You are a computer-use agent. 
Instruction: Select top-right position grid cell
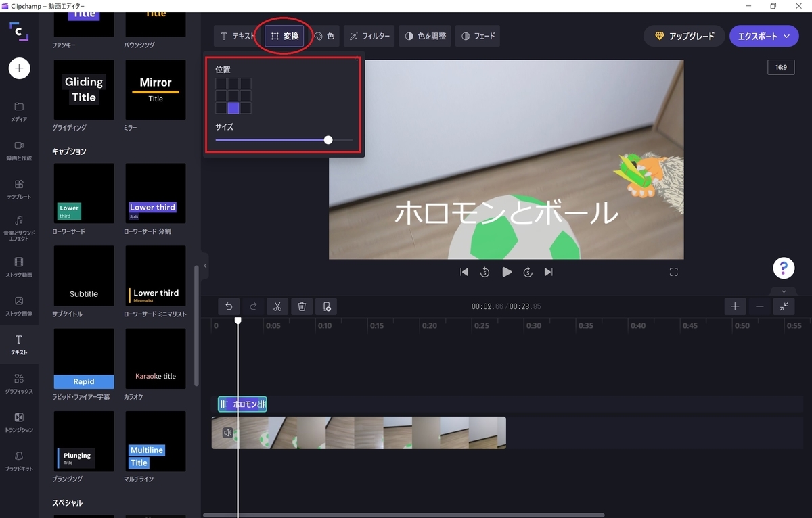[246, 84]
